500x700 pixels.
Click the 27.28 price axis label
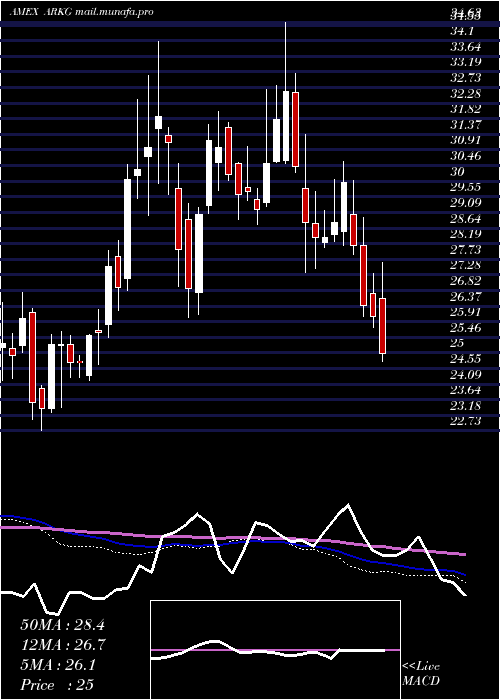[x=466, y=265]
